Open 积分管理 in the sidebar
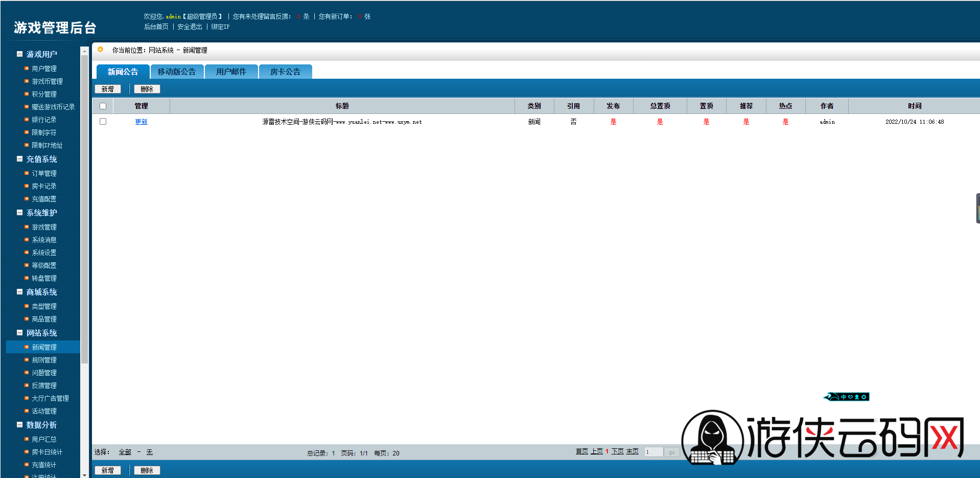 (44, 94)
